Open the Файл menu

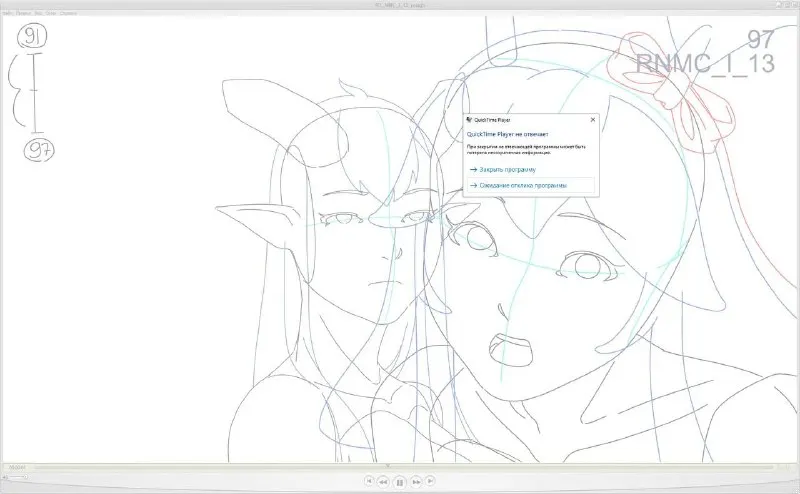[8, 13]
